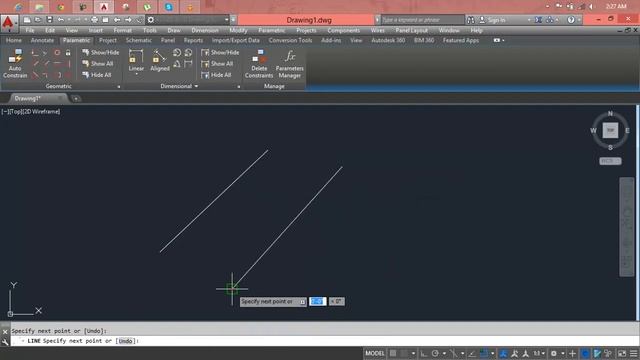Click the Show/Hide geometric constraints button
Image resolution: width=640 pixels, height=360 pixels.
[100, 52]
